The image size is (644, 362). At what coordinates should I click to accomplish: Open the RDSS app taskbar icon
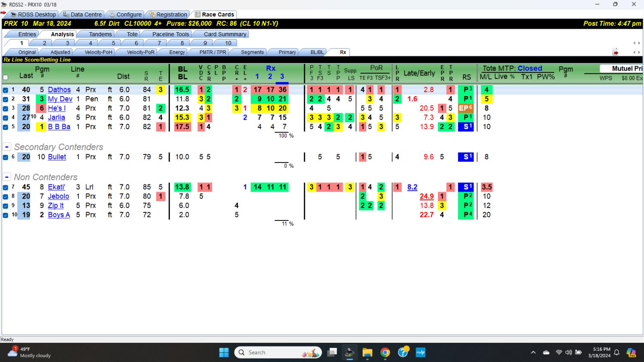tap(349, 353)
